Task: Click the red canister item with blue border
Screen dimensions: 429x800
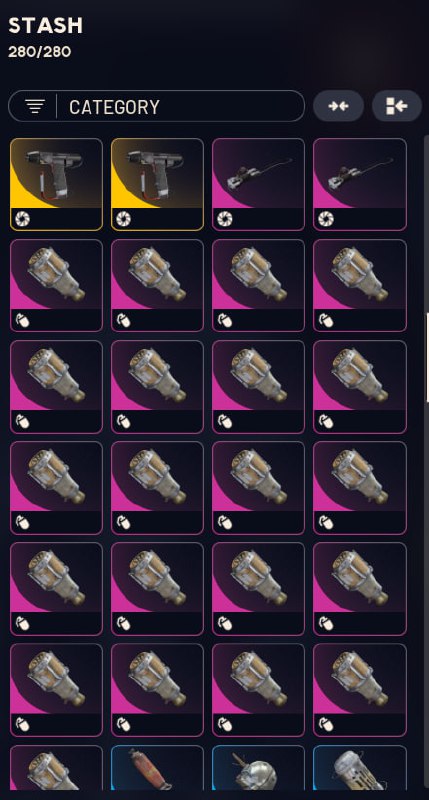Action: (x=157, y=767)
